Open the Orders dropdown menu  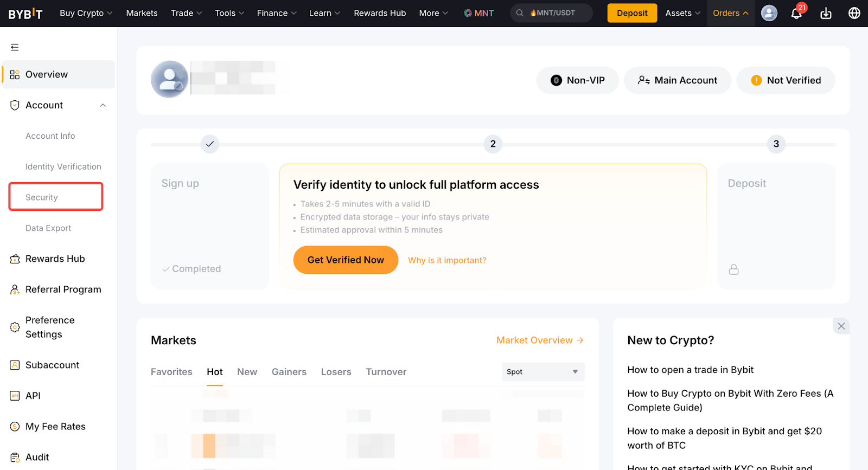click(x=730, y=14)
